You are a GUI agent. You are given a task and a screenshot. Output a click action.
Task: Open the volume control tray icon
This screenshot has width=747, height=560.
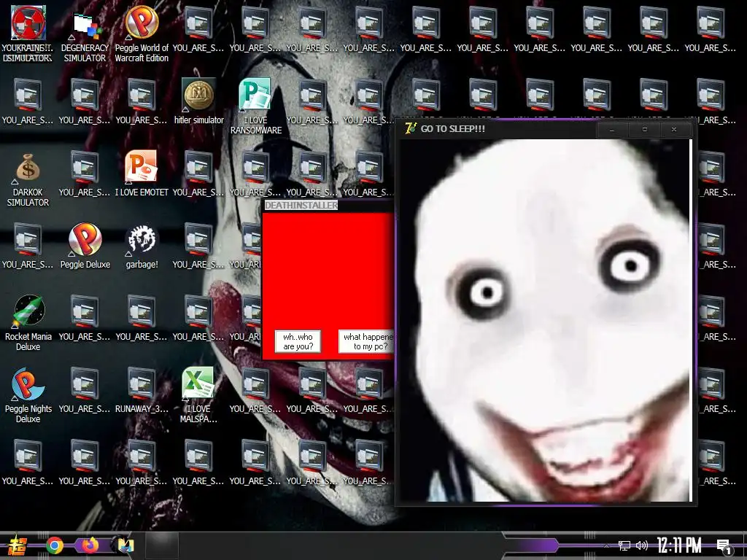pos(642,545)
